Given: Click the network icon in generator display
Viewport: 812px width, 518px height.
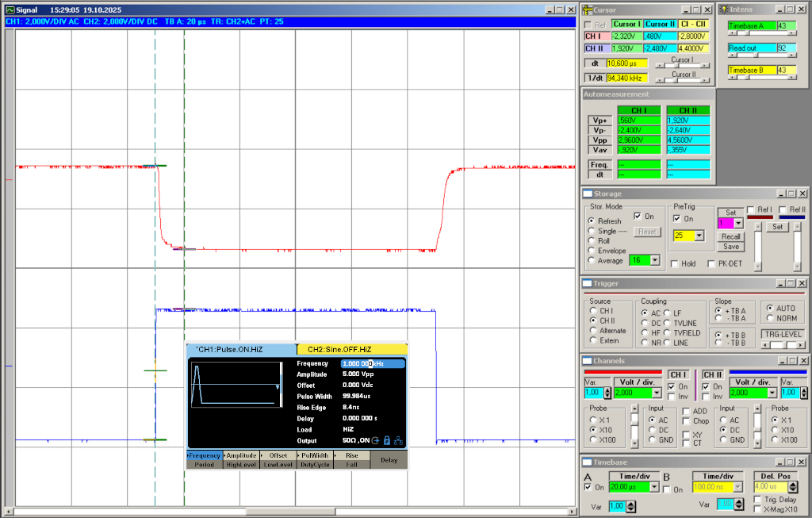Looking at the screenshot, I should [x=398, y=440].
